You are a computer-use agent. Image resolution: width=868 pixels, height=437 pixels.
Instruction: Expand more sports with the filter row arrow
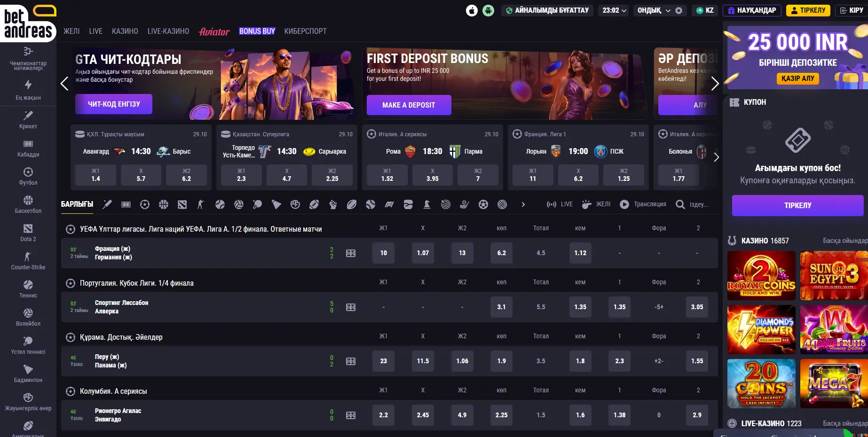(523, 204)
